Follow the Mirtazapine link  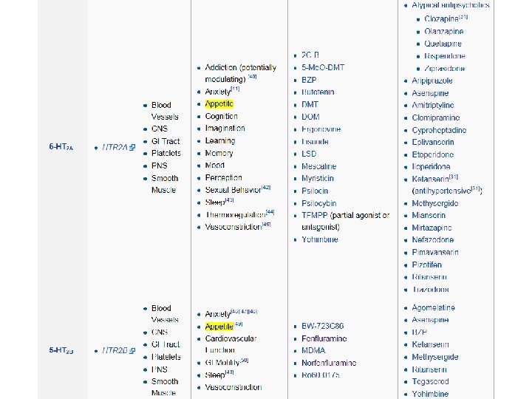click(x=432, y=228)
